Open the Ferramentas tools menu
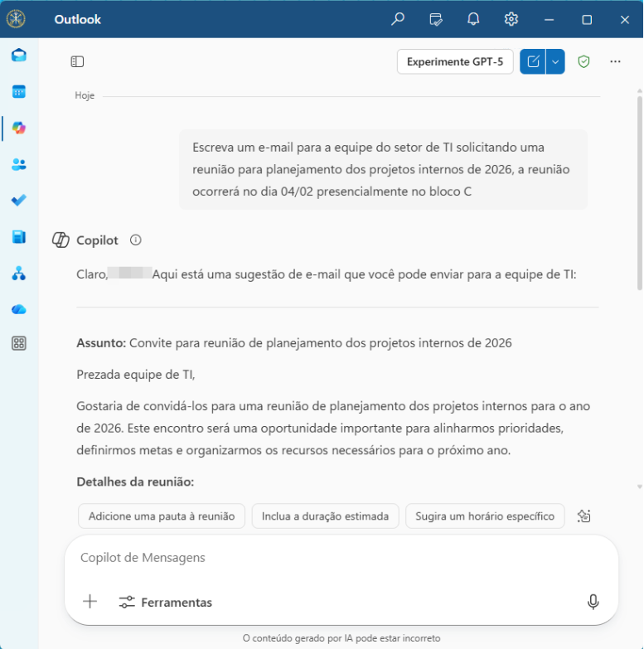The image size is (644, 649). tap(165, 603)
